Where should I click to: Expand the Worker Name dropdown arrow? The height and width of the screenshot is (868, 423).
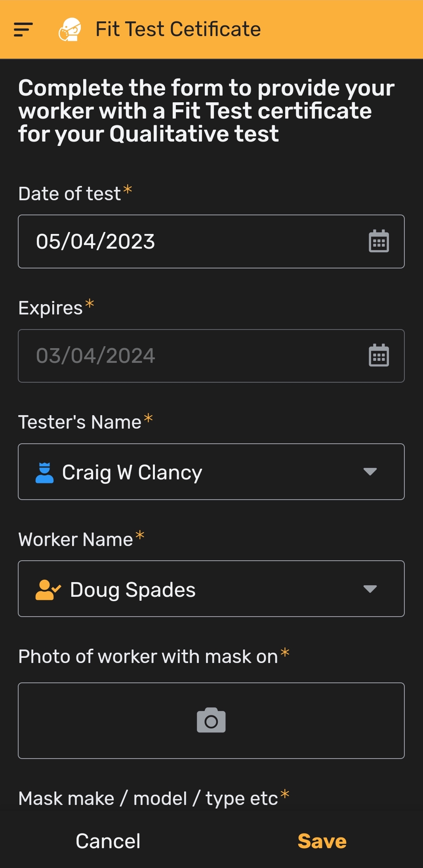tap(370, 589)
